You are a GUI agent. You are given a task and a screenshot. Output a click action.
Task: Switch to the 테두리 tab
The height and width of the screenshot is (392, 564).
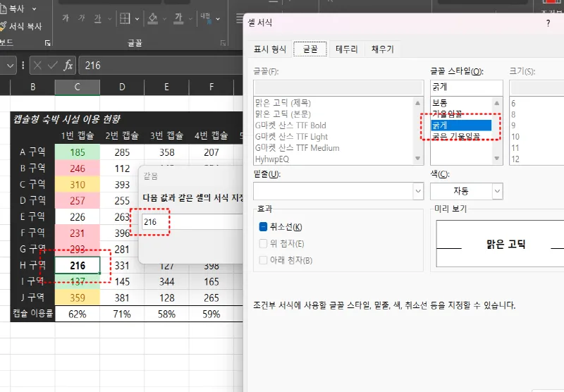pyautogui.click(x=346, y=49)
